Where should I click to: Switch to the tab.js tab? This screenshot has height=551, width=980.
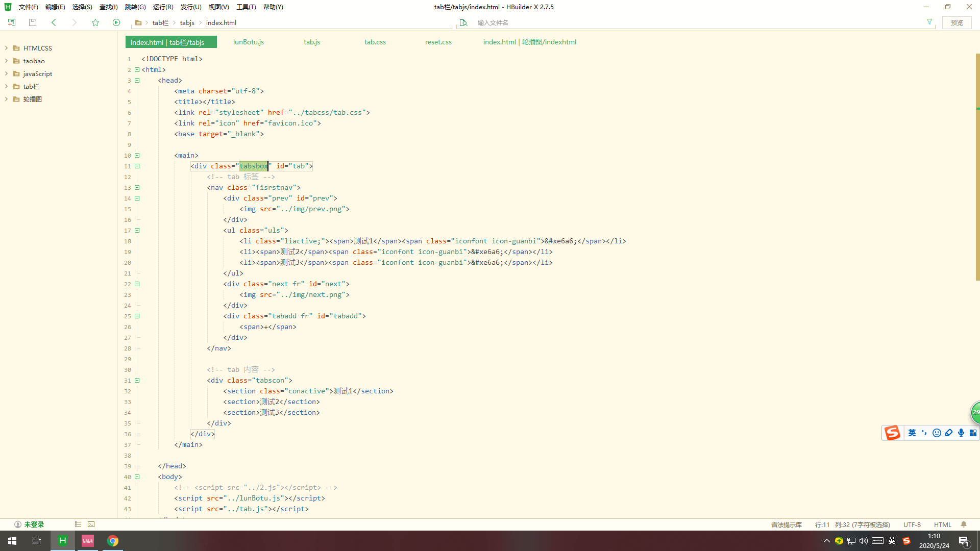[312, 42]
